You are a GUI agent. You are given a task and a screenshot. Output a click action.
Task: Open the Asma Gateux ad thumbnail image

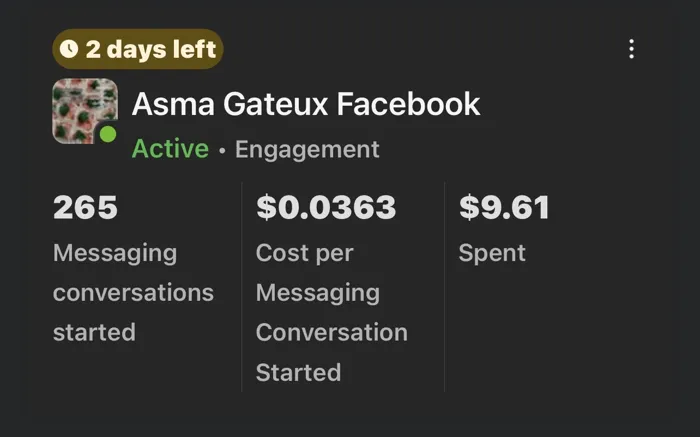pos(84,112)
